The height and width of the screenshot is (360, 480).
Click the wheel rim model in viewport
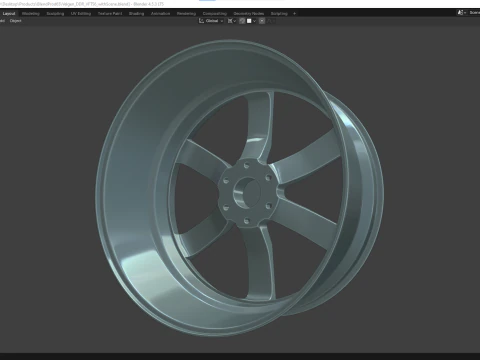133,200
